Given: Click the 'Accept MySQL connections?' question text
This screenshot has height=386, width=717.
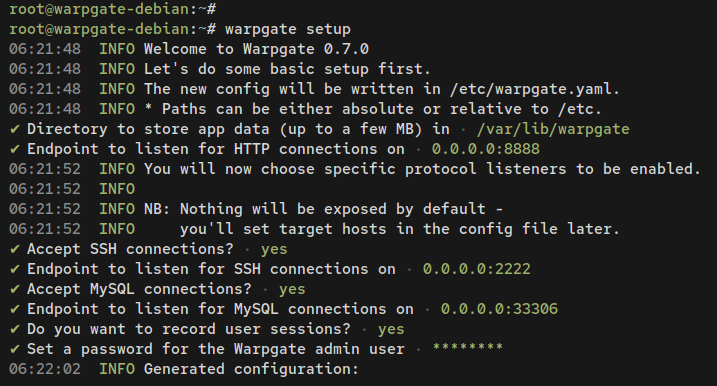Looking at the screenshot, I should point(139,289).
